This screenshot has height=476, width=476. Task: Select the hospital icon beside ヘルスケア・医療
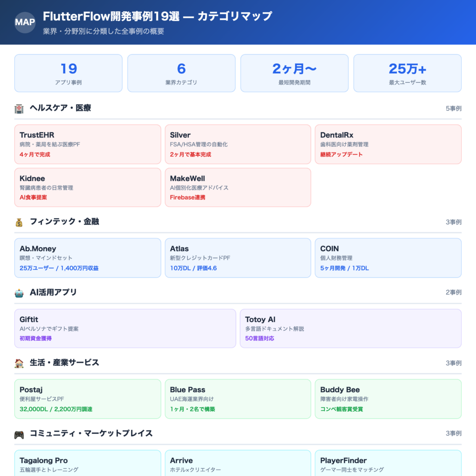tap(18, 107)
